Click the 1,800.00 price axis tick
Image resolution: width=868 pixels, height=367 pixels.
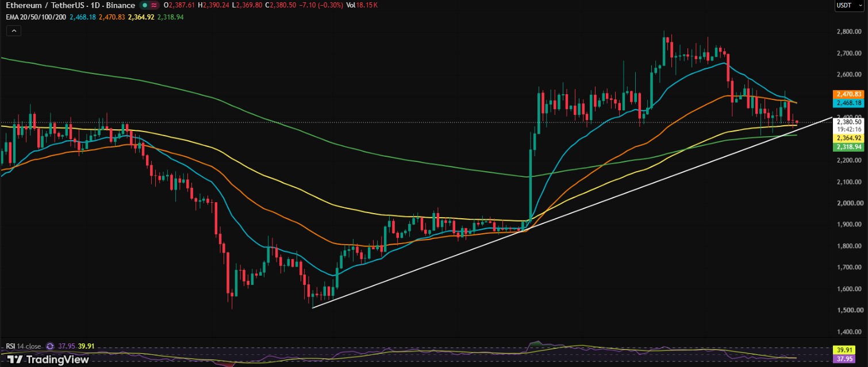pos(848,246)
